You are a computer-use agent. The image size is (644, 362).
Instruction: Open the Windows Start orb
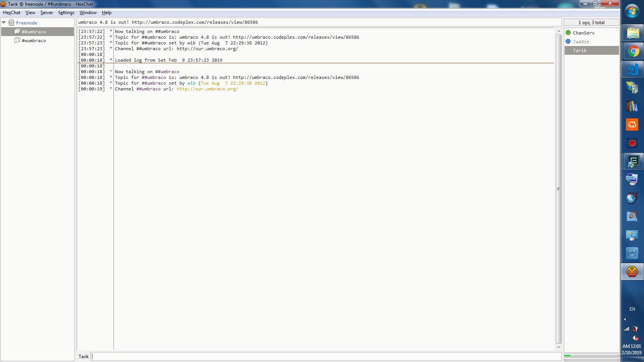pyautogui.click(x=632, y=11)
